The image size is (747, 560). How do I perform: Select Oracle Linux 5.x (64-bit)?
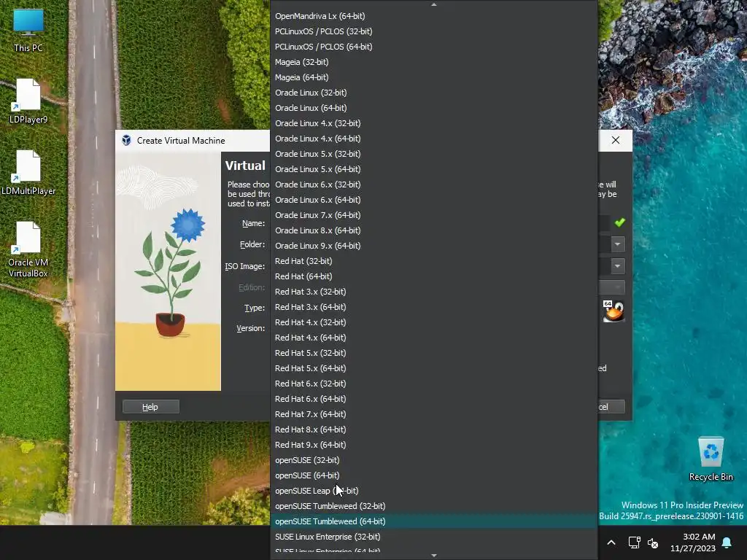click(x=433, y=169)
